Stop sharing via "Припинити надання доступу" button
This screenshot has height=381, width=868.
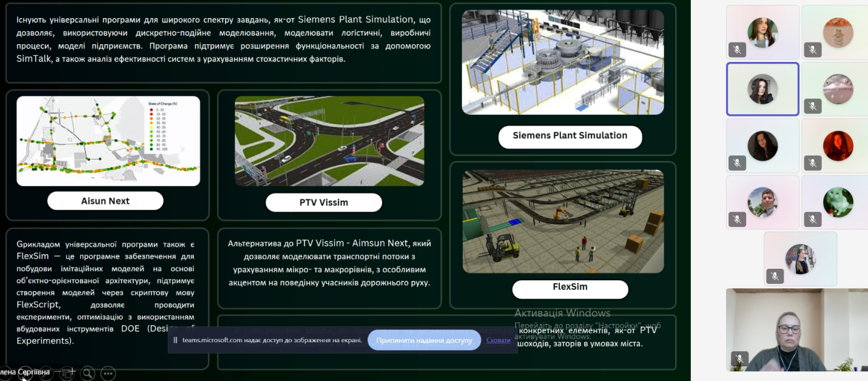click(x=424, y=340)
